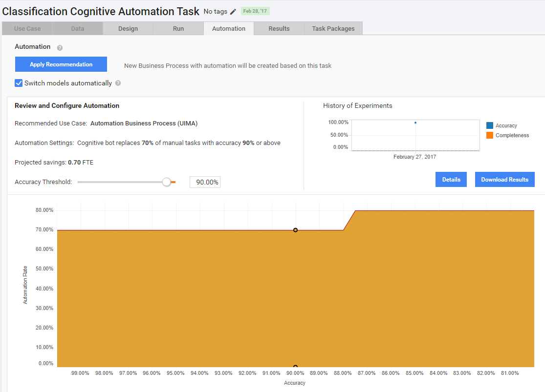Click the Accuracy legend text in history chart
545x392 pixels.
pos(506,125)
